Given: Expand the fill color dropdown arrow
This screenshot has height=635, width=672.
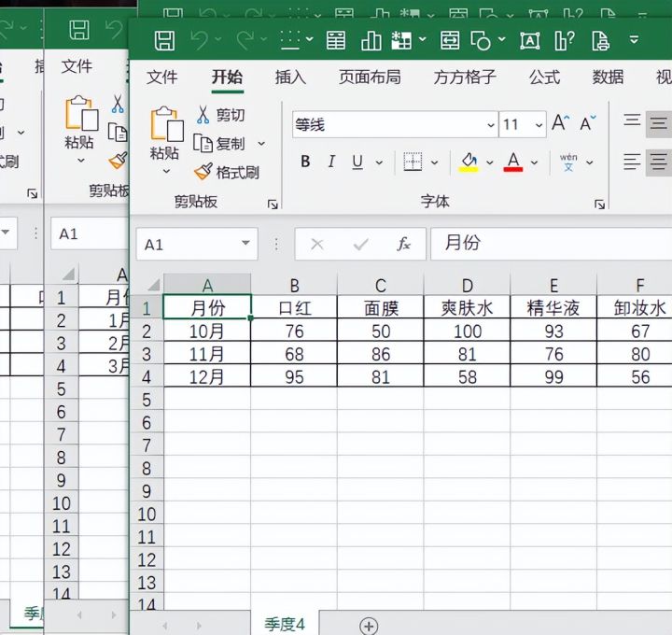Looking at the screenshot, I should (x=489, y=162).
